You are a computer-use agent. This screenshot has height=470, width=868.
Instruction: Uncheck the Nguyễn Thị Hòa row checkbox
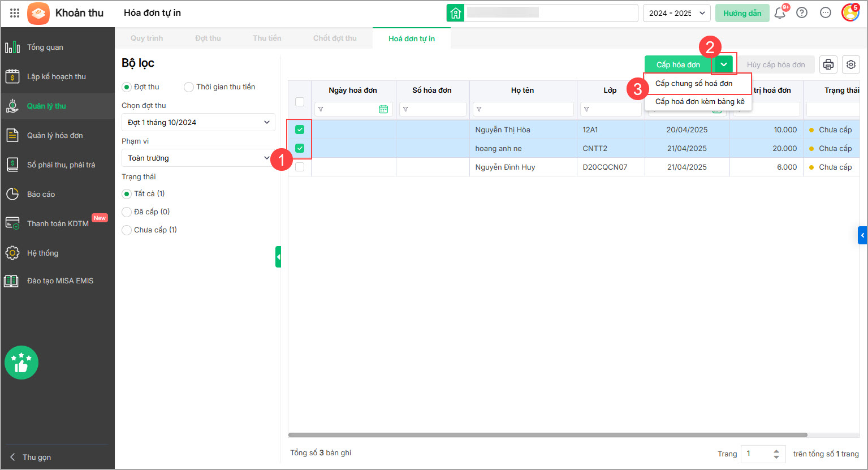coord(300,130)
